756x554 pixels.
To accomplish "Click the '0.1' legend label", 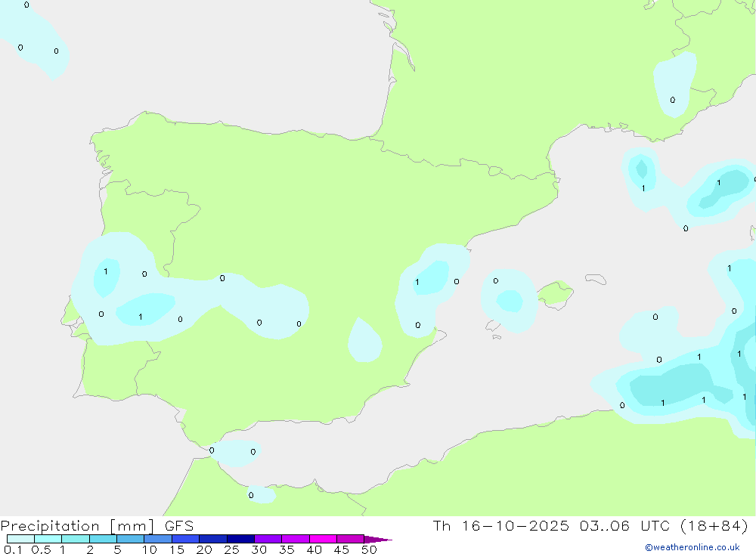I will 13,549.
